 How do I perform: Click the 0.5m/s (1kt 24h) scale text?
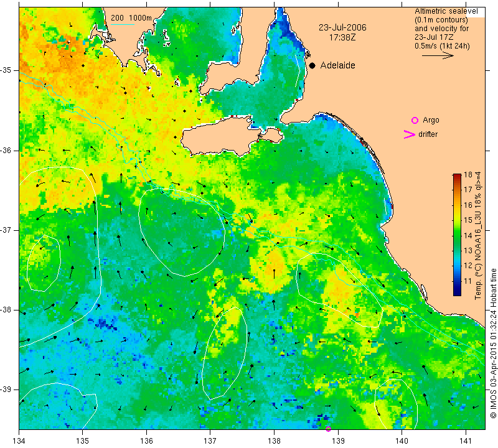[x=442, y=46]
